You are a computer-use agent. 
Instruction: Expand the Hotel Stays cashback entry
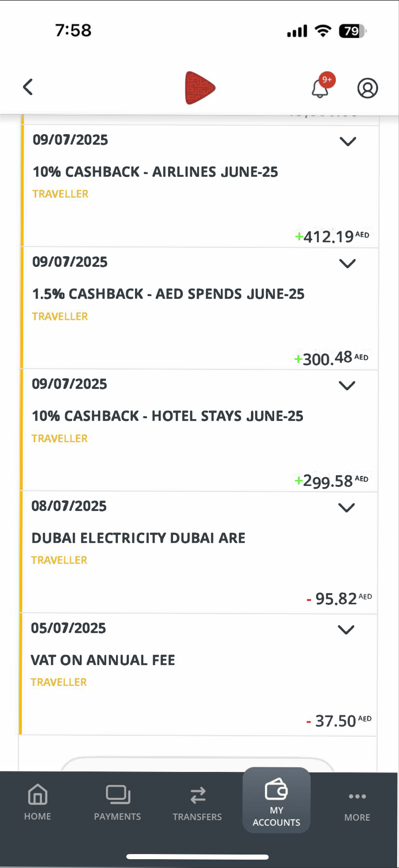347,386
